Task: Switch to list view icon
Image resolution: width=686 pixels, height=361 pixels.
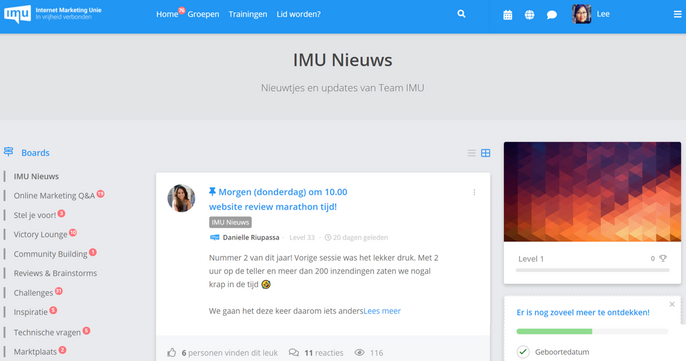Action: (472, 153)
